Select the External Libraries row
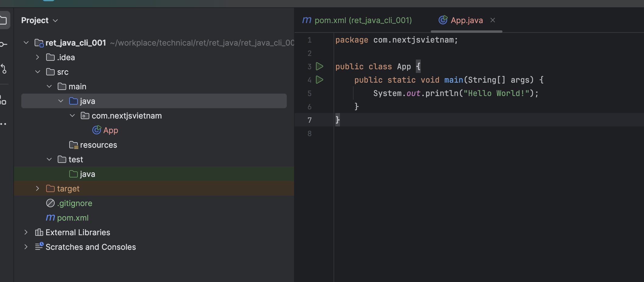 pyautogui.click(x=154, y=232)
